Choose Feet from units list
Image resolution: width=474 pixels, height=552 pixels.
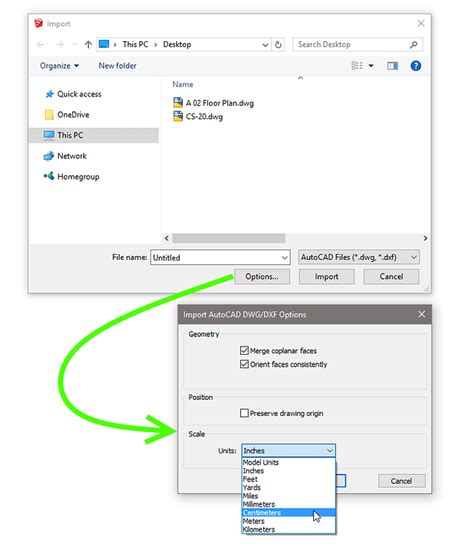(x=288, y=479)
